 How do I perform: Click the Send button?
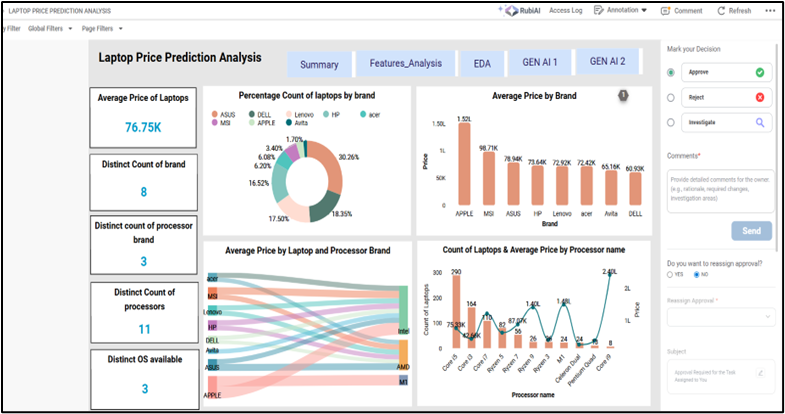point(751,231)
